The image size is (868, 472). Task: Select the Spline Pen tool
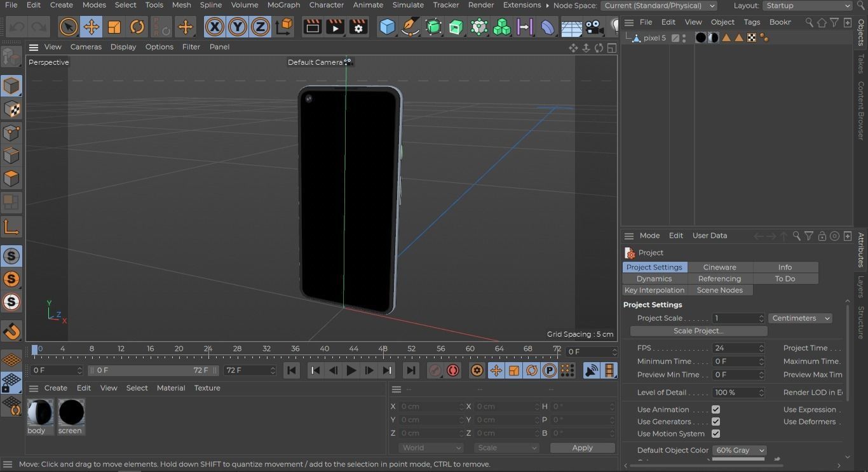click(410, 27)
